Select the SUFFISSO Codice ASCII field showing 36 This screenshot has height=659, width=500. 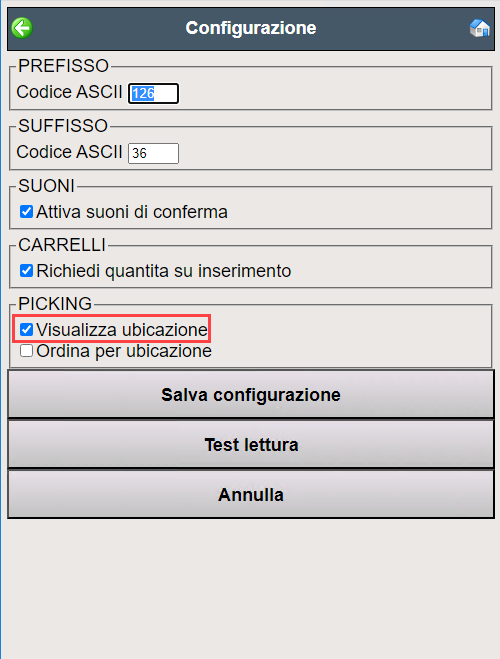tap(153, 153)
